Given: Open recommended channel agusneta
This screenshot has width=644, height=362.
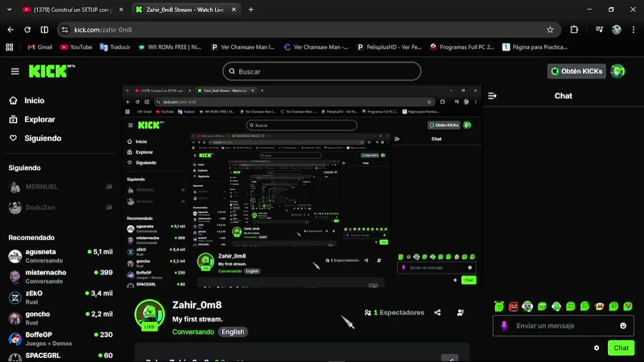Looking at the screenshot, I should pyautogui.click(x=60, y=256).
